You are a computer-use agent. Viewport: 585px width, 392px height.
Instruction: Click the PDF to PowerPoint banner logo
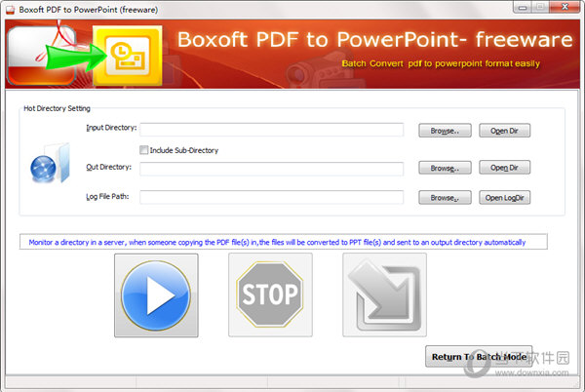[85, 55]
